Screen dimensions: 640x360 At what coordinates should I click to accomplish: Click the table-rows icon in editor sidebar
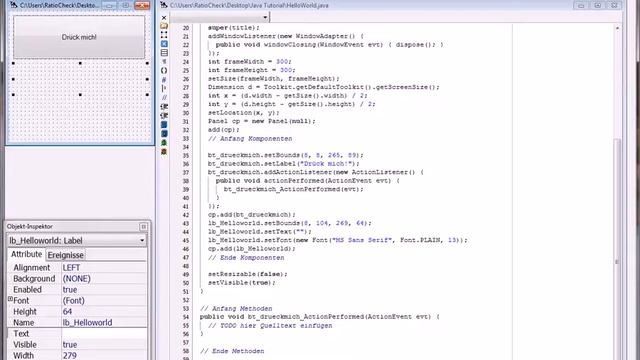(164, 53)
